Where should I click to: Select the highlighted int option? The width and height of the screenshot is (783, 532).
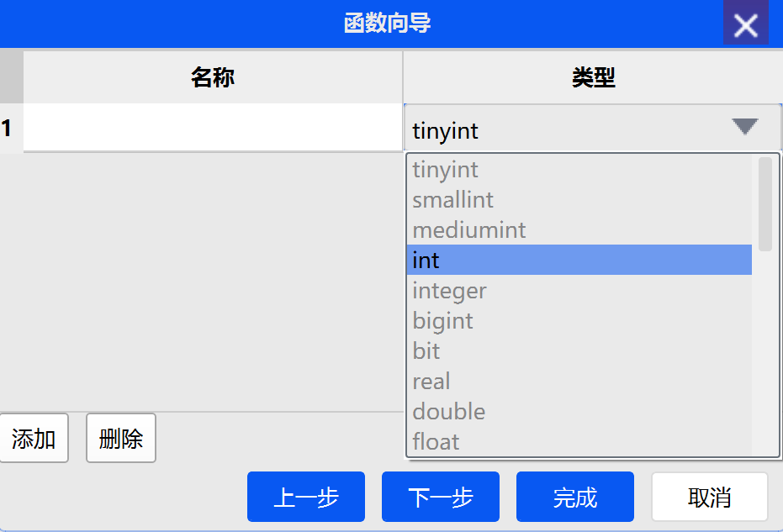click(579, 260)
